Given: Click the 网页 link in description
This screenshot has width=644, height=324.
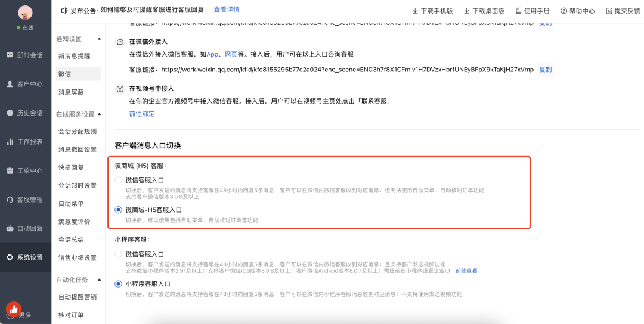Looking at the screenshot, I should coord(231,54).
